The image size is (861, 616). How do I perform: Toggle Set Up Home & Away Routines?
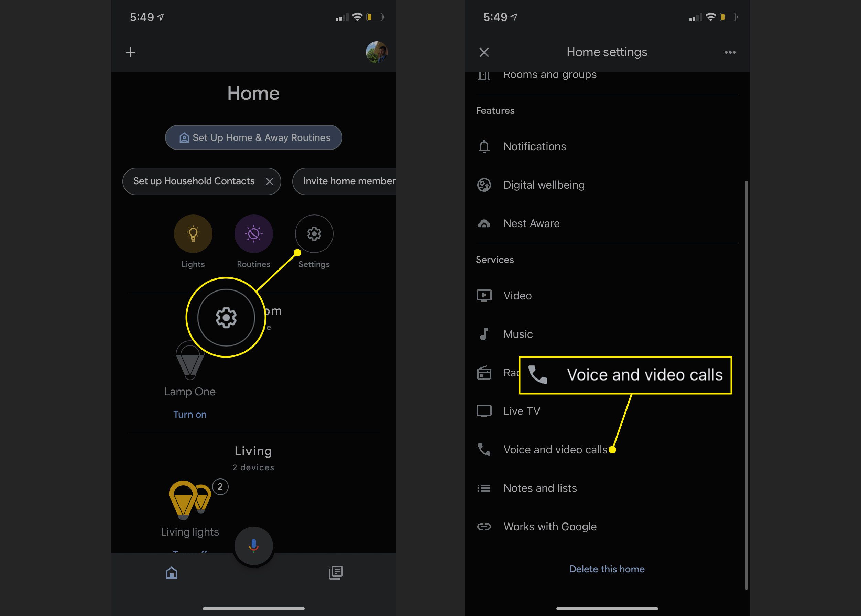253,137
